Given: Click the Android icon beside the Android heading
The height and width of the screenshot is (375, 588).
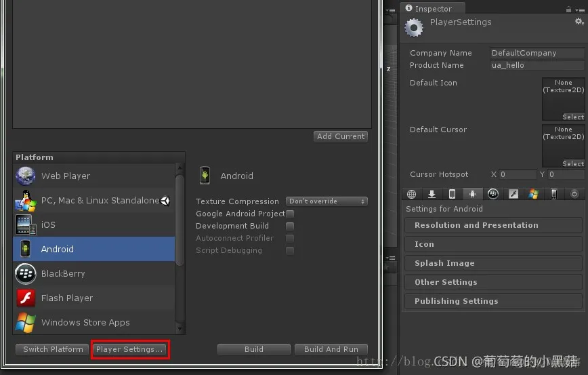Looking at the screenshot, I should click(x=205, y=176).
